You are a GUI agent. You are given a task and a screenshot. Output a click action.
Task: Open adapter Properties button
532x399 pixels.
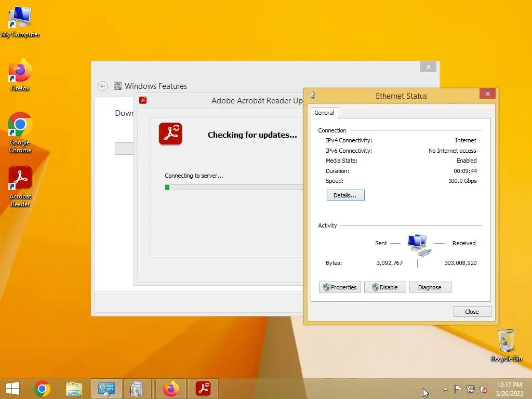click(x=340, y=287)
